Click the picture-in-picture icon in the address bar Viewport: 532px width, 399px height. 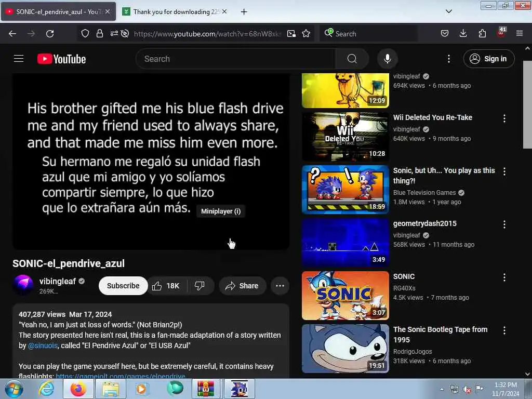click(x=291, y=34)
